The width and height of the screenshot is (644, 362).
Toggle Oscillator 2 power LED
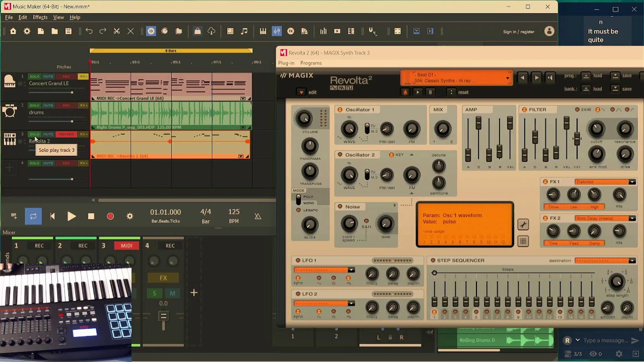click(x=340, y=155)
